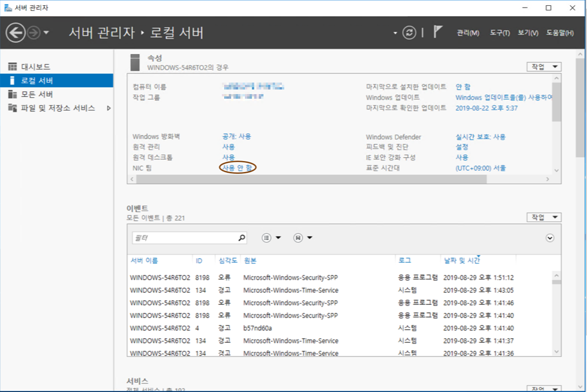The width and height of the screenshot is (587, 392).
Task: Sort by 로그 column header
Action: click(404, 261)
